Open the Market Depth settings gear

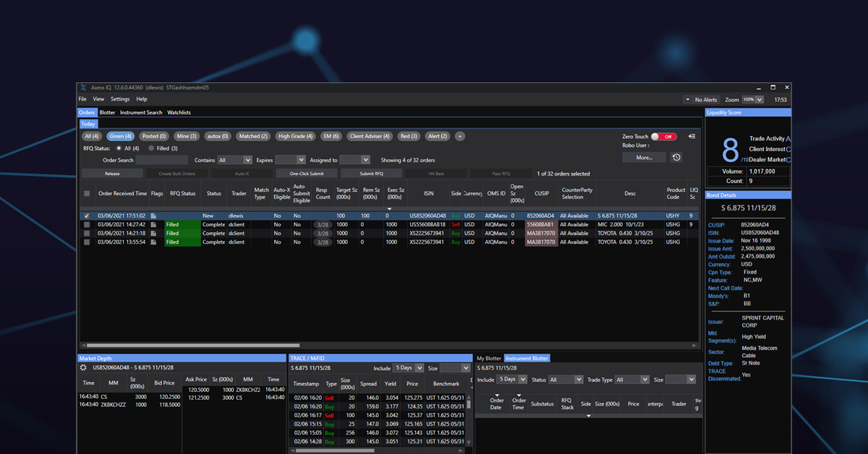84,368
